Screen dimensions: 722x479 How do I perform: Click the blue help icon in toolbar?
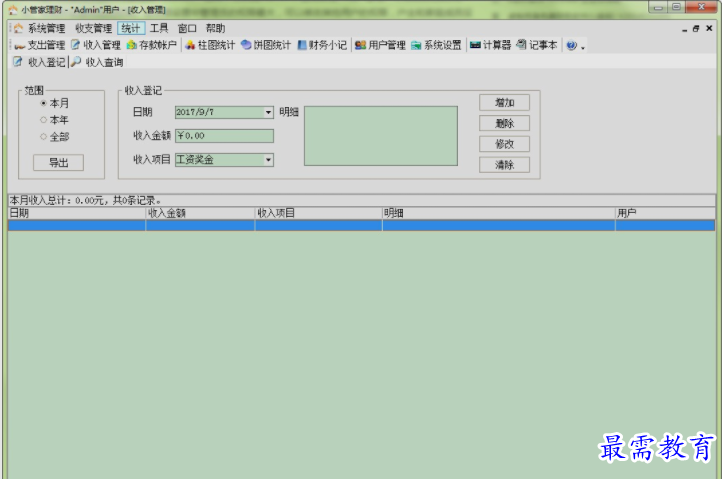pos(571,45)
